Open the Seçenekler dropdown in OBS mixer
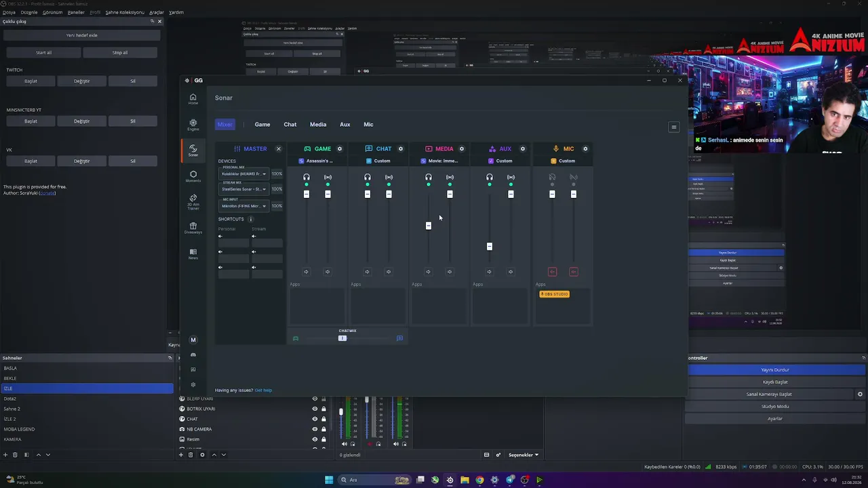The width and height of the screenshot is (868, 488). pyautogui.click(x=524, y=455)
